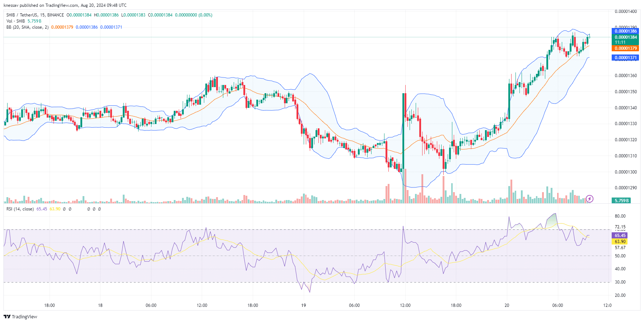Viewport: 644px width, 323px height.
Task: Click the 0.00001400 price axis label
Action: [x=626, y=11]
